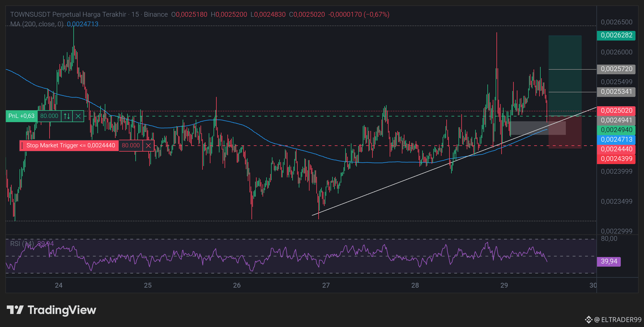Click the gray price label 0,0024941
644x327 pixels.
pyautogui.click(x=616, y=120)
